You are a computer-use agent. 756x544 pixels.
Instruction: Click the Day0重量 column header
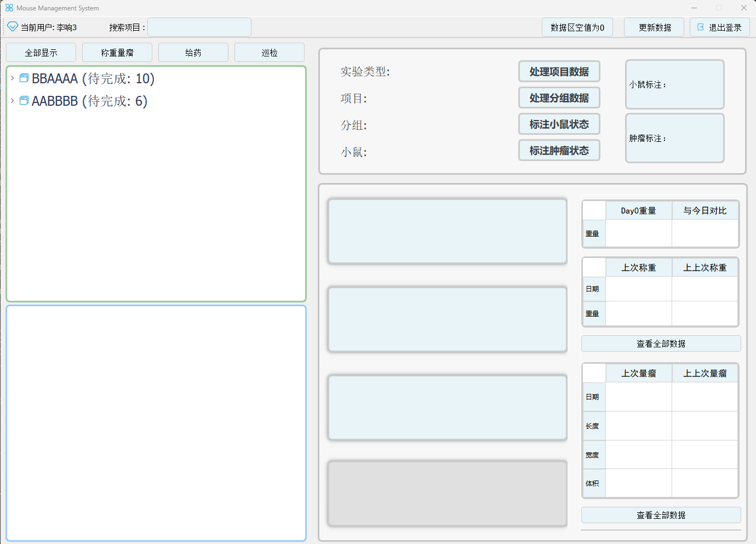(639, 210)
